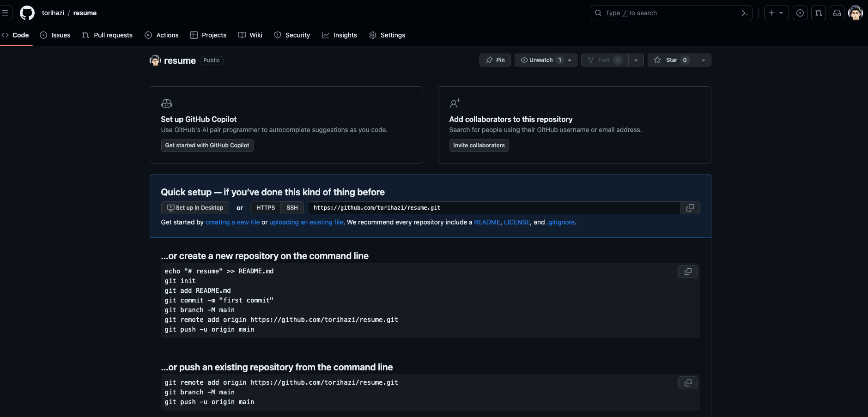The height and width of the screenshot is (417, 868).
Task: Open the create new dropdown
Action: (x=776, y=13)
